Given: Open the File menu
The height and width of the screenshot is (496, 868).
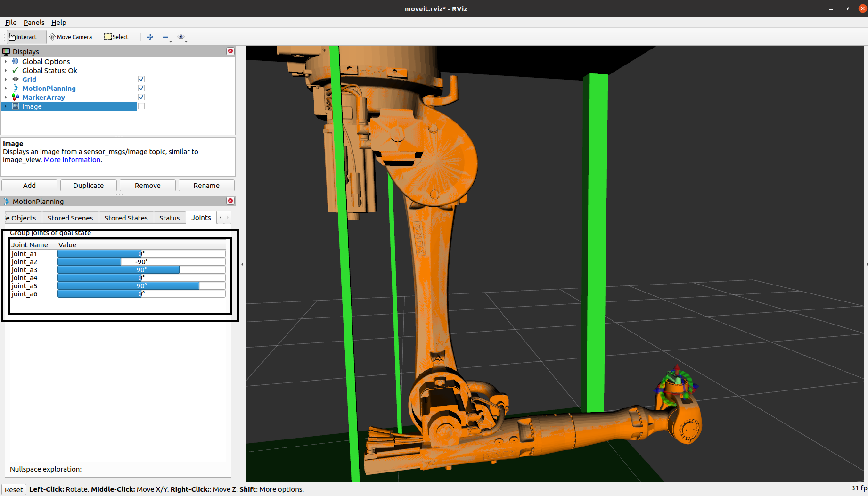Looking at the screenshot, I should [11, 22].
